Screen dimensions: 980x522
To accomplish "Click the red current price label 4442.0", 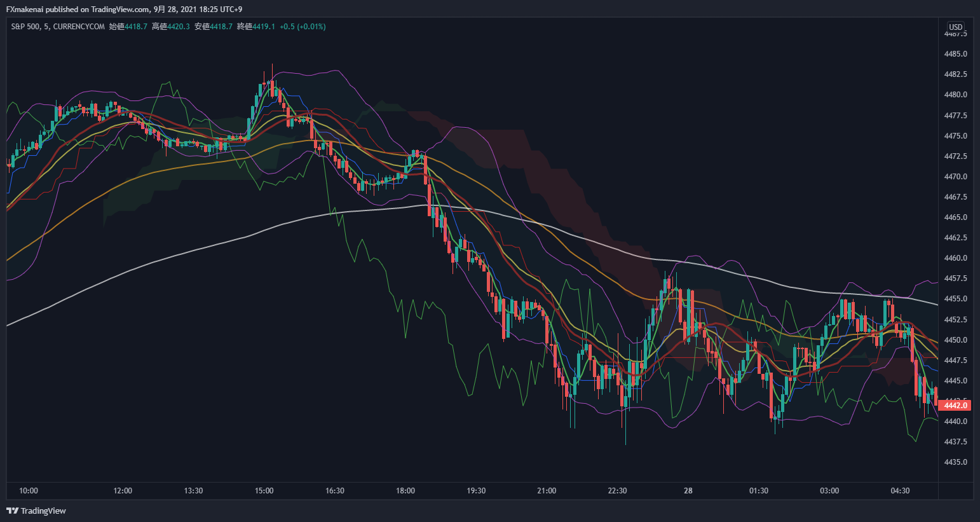I will pos(955,406).
